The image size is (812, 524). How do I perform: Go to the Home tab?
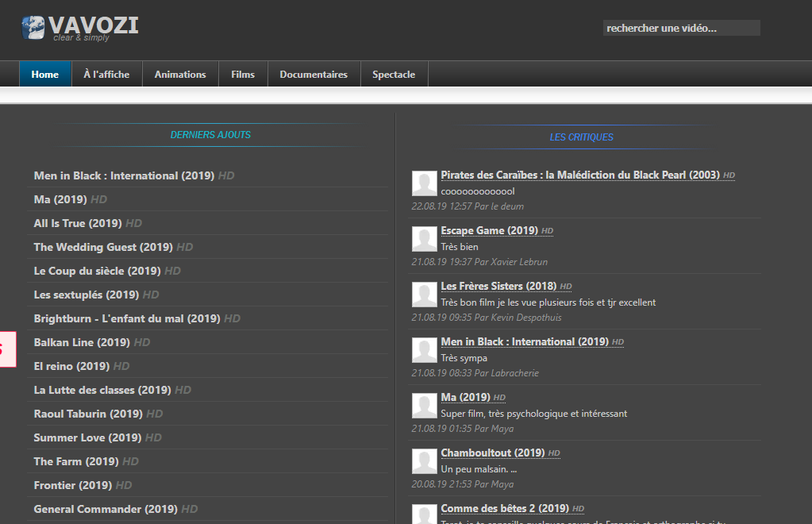[45, 74]
